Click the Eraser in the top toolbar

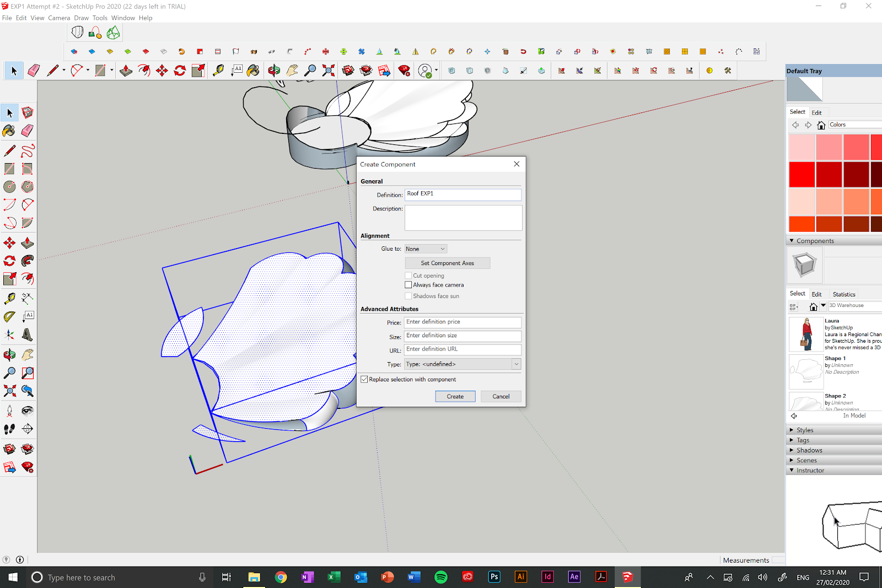tap(34, 71)
